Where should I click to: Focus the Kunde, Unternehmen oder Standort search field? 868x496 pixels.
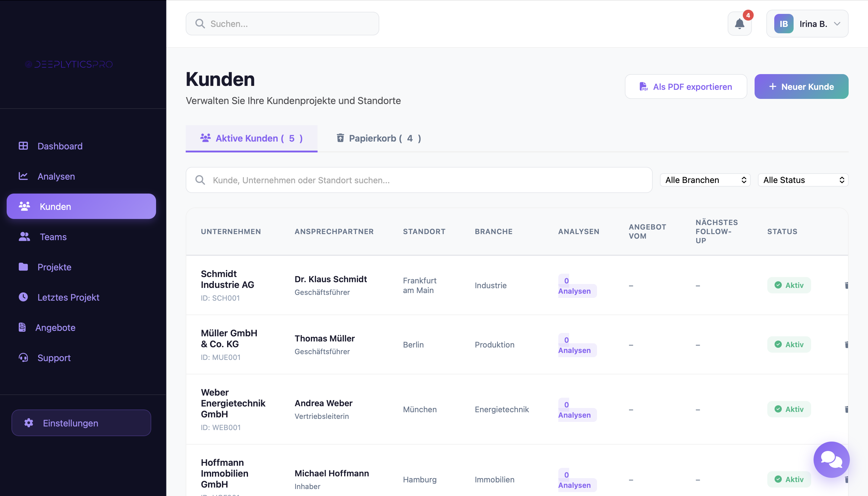[x=419, y=180]
